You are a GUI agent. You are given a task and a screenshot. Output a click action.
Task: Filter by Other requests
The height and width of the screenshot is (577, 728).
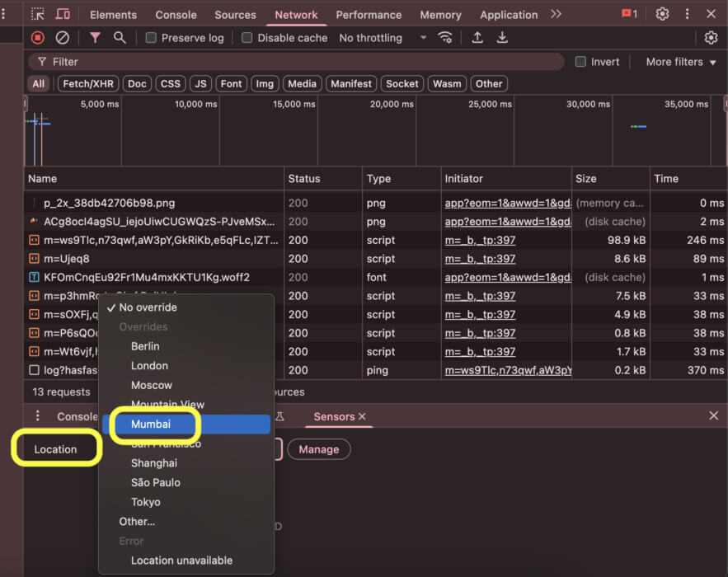[489, 83]
